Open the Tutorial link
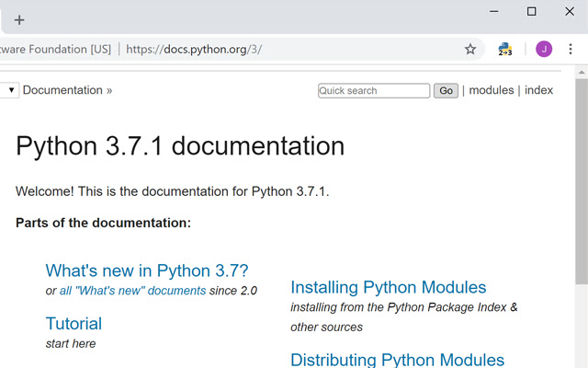 tap(73, 323)
